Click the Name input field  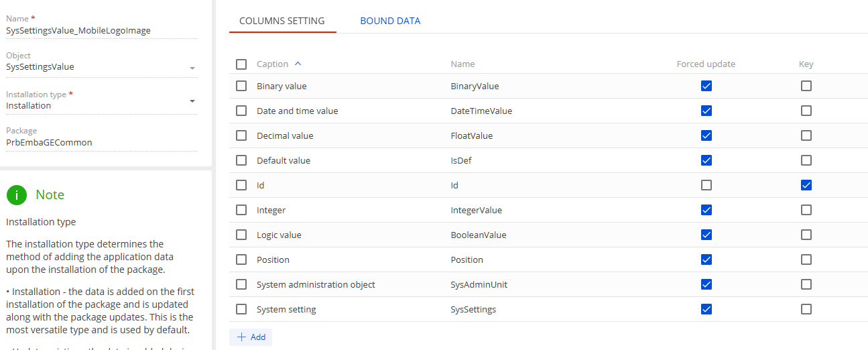coord(101,30)
